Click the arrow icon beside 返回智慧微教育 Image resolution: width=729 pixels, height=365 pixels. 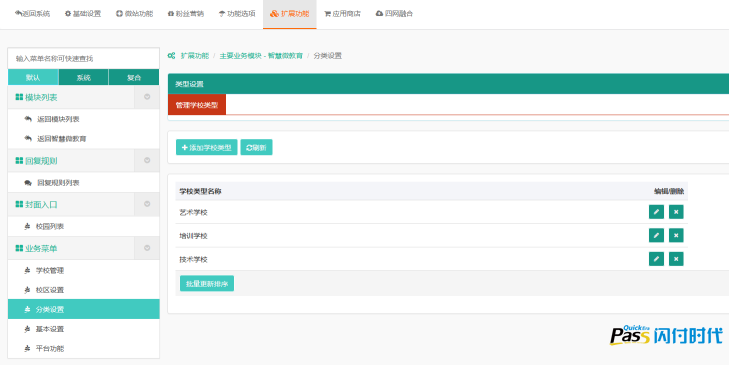28,139
